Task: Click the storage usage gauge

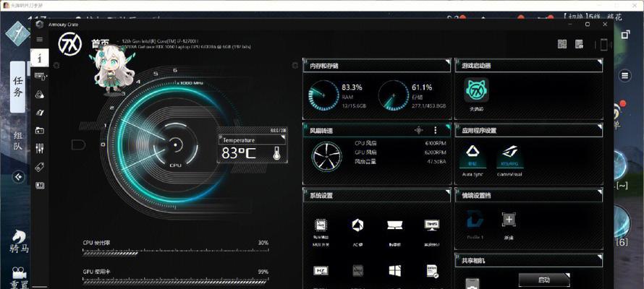Action: click(x=394, y=95)
